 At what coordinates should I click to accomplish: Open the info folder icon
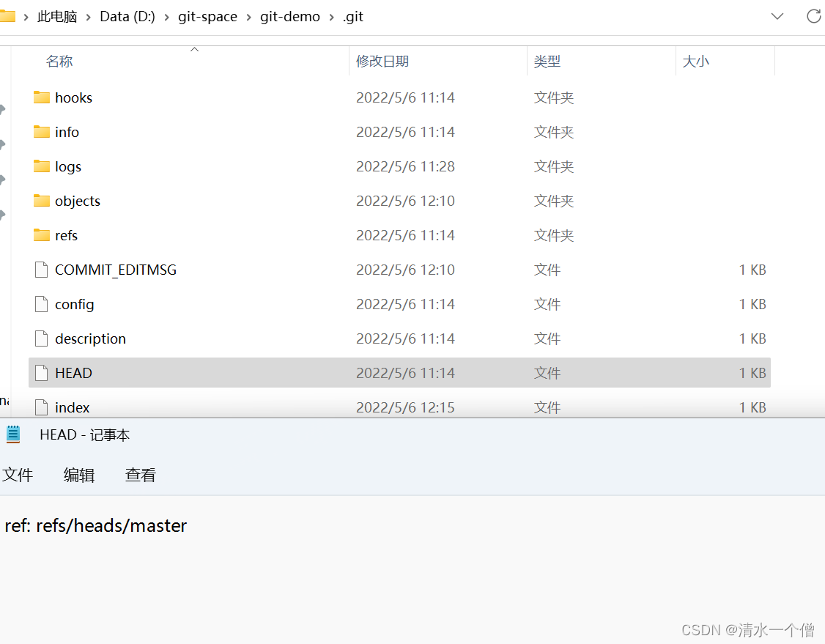click(x=42, y=132)
